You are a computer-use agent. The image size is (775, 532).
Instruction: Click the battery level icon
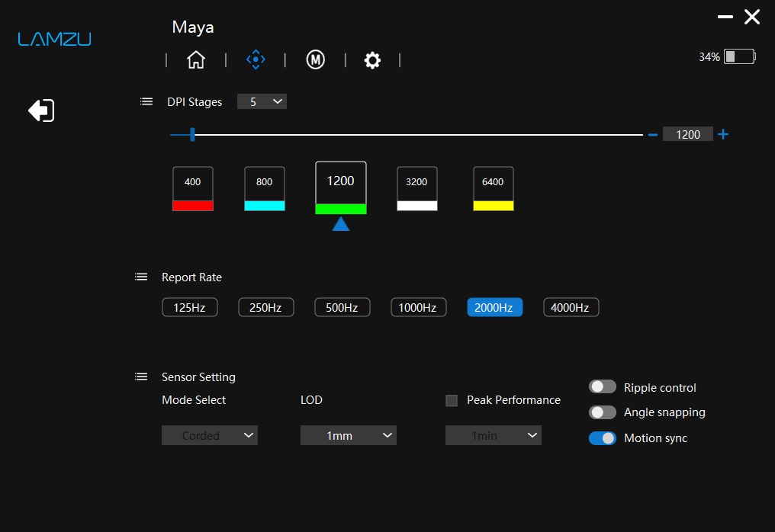tap(739, 56)
